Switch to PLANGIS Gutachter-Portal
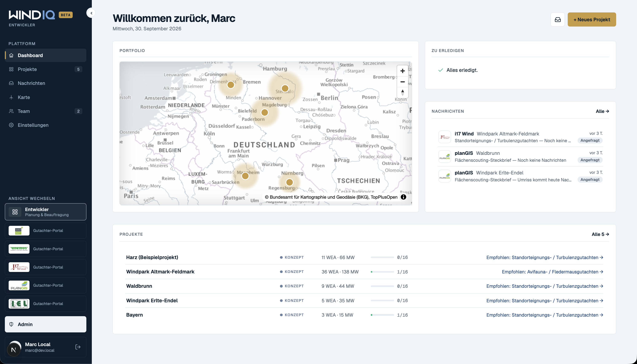Viewport: 637px width, 364px height. point(45,285)
